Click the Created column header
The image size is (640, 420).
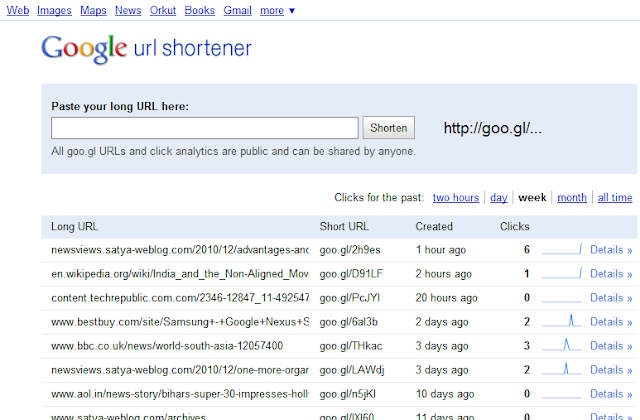click(434, 227)
